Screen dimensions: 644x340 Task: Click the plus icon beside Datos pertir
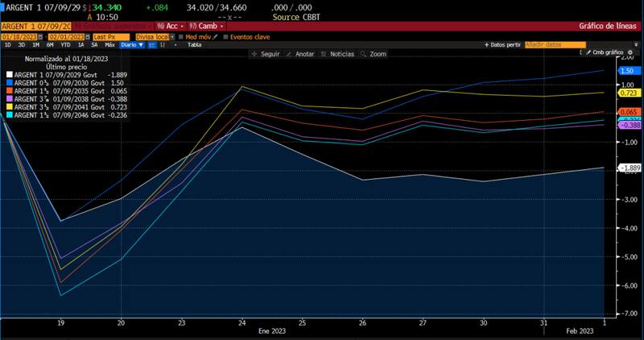point(488,45)
